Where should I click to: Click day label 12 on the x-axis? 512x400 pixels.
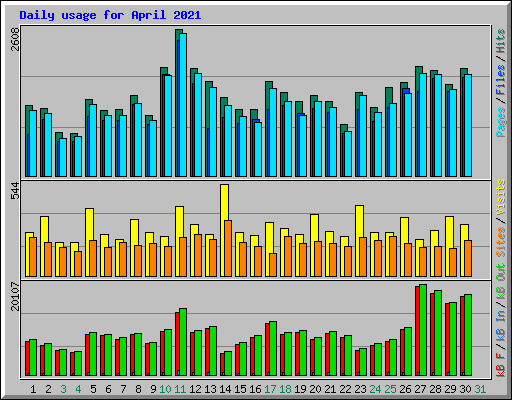pos(195,389)
